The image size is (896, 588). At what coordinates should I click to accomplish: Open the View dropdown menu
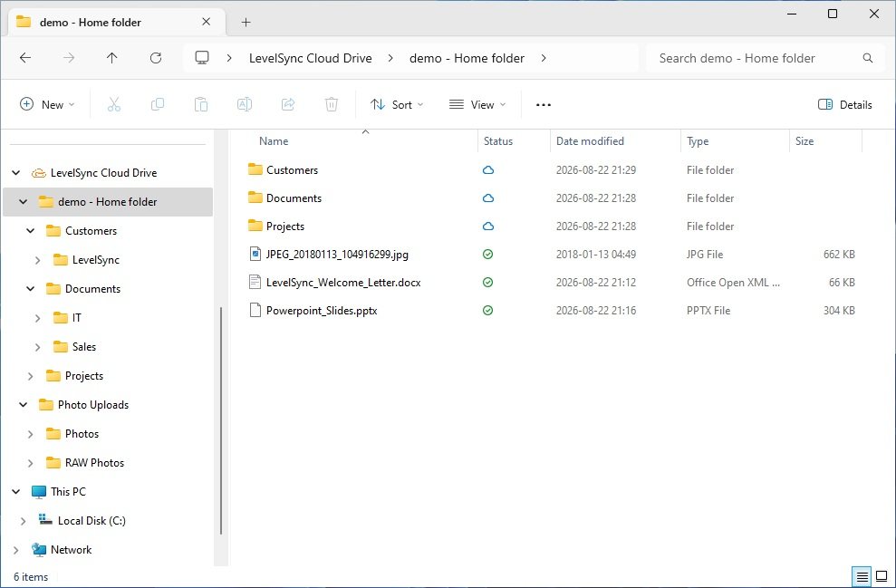(x=477, y=104)
